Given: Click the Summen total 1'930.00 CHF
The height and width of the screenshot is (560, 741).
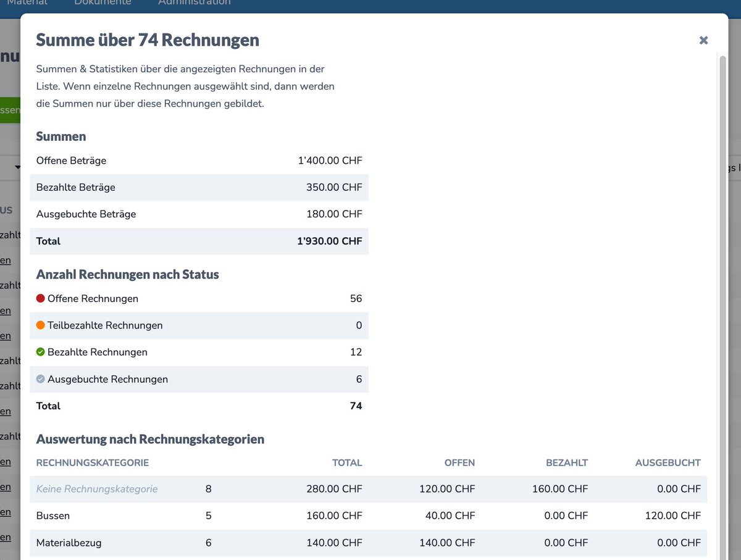Looking at the screenshot, I should click(329, 241).
